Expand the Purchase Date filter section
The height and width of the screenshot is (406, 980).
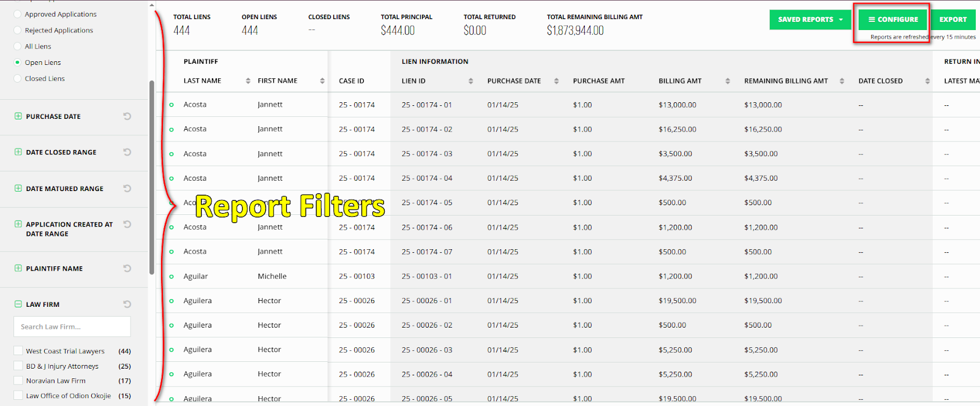coord(18,116)
